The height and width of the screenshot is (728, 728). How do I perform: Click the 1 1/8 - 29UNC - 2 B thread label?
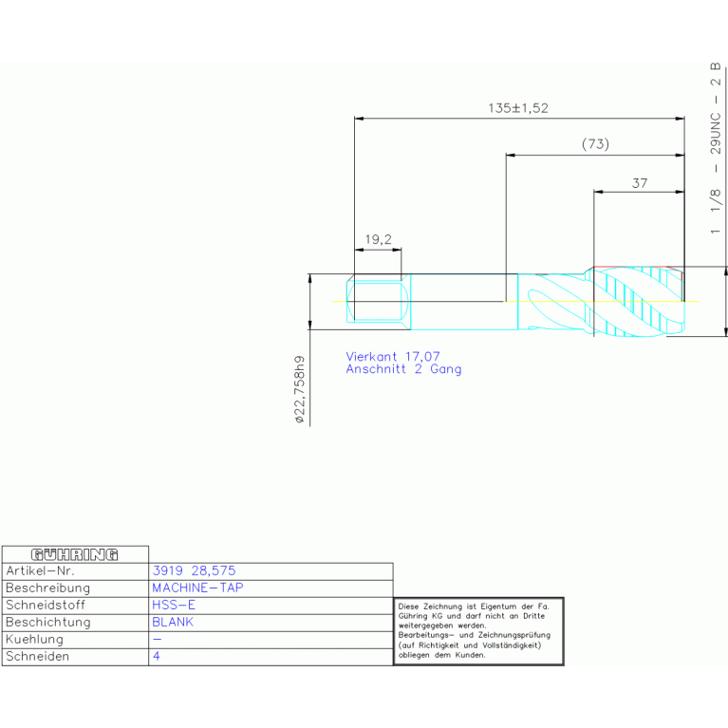(716, 148)
